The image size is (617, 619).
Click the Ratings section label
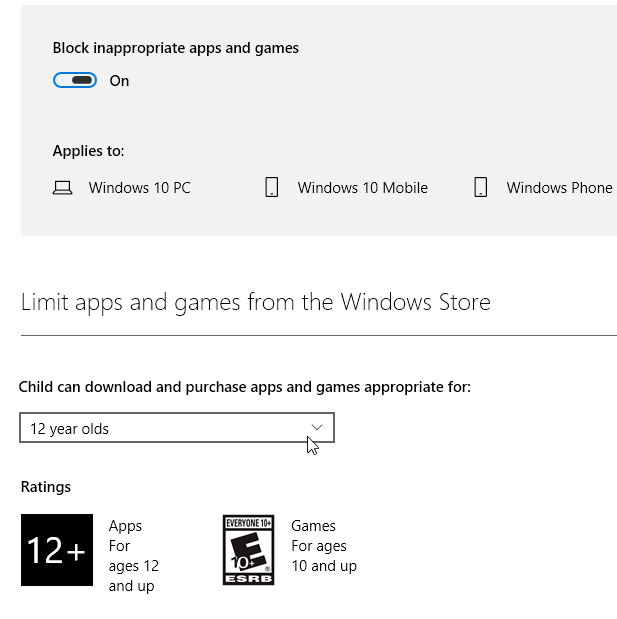[x=46, y=487]
